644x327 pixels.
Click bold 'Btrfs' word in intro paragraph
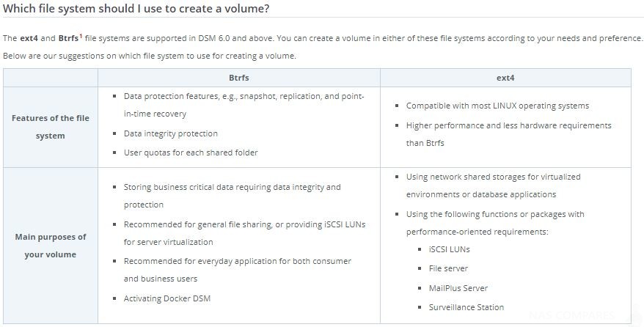point(68,38)
